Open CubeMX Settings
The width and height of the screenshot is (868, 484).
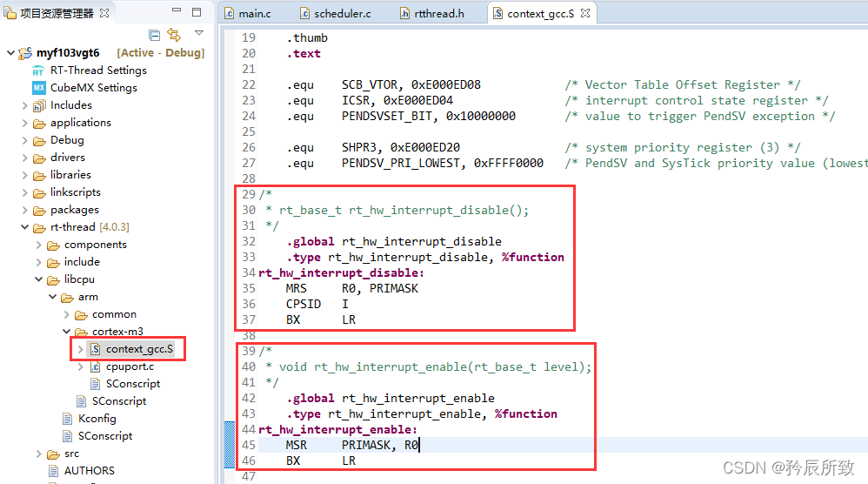point(93,88)
